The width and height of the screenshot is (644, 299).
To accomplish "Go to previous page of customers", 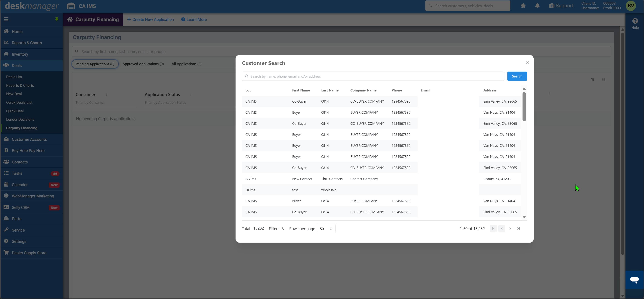I will pyautogui.click(x=502, y=229).
